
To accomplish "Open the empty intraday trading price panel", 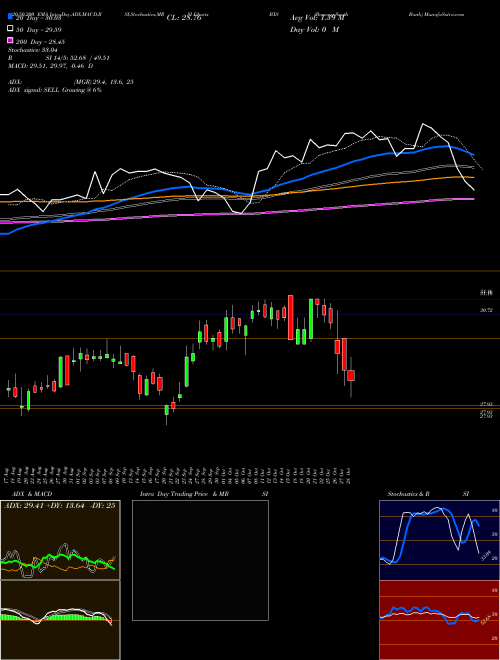I will (200, 561).
